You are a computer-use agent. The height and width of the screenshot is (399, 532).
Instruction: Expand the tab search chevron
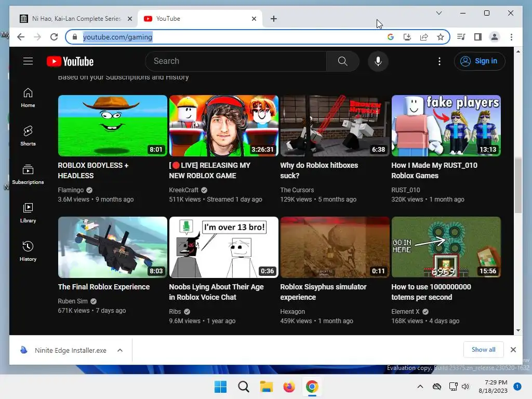pyautogui.click(x=438, y=13)
